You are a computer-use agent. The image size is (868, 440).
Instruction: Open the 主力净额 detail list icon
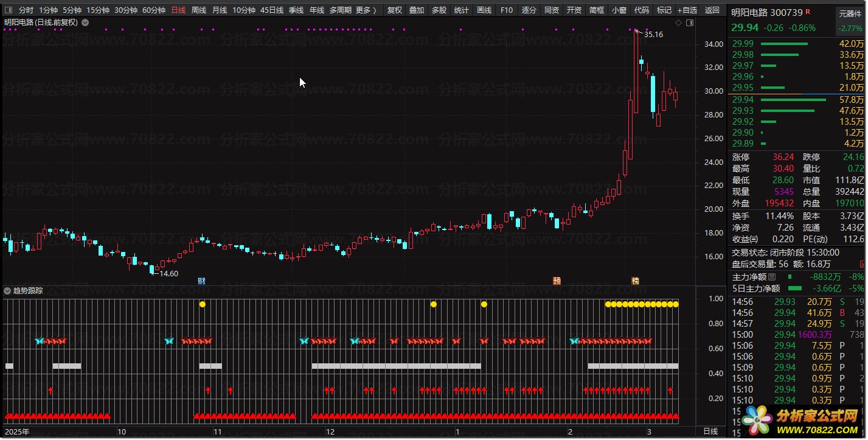coord(772,277)
